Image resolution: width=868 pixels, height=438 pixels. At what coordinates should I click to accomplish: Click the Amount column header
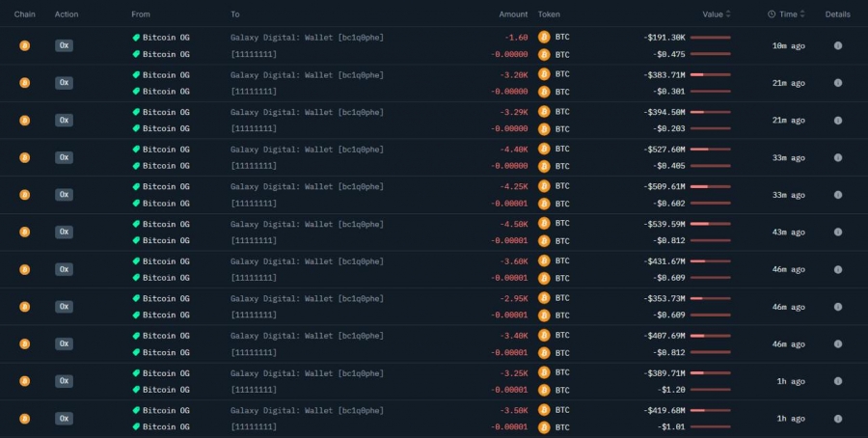point(513,14)
